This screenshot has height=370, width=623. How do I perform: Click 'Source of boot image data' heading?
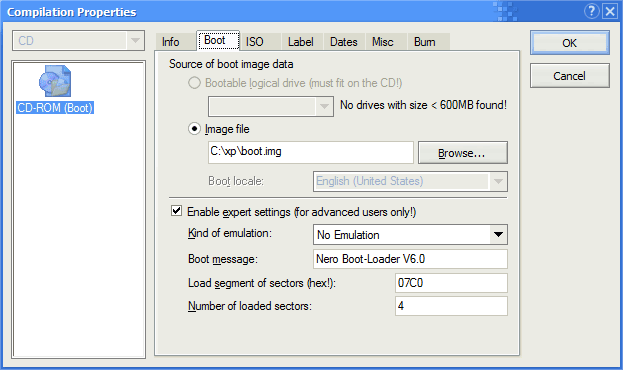point(231,64)
